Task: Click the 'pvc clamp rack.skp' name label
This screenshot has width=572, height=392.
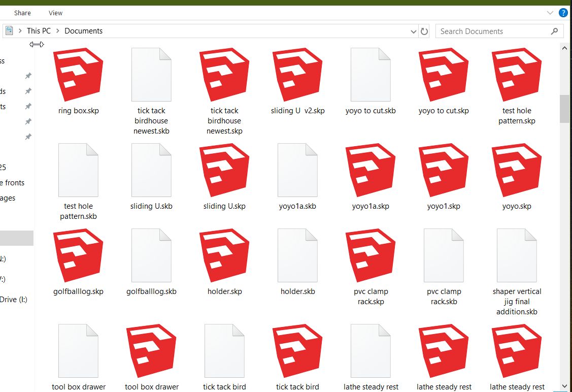Action: (371, 297)
